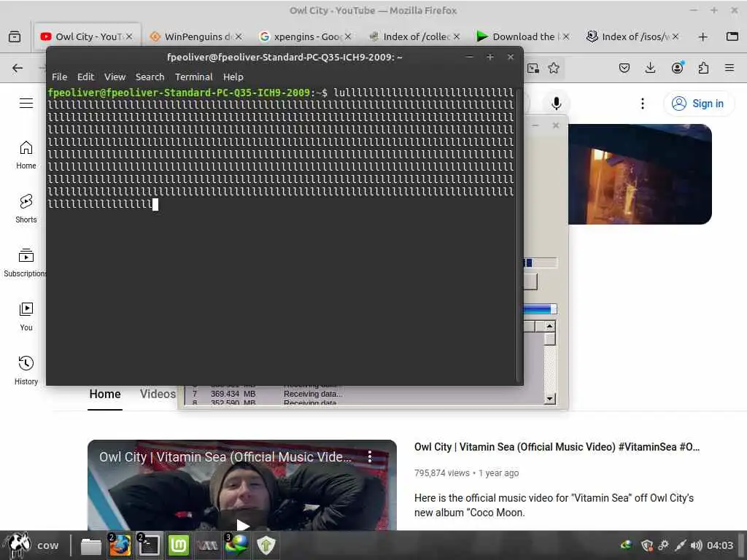Open the Owl City Vitamin Sea title link
The height and width of the screenshot is (560, 747).
(557, 447)
